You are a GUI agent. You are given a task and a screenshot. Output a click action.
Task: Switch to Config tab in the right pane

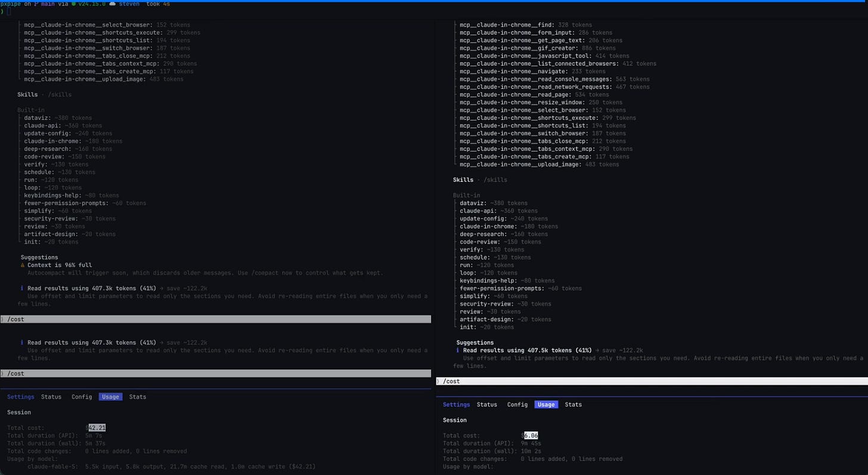517,405
